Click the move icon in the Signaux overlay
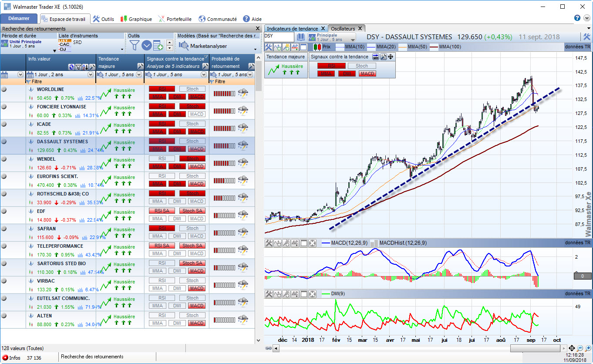This screenshot has width=593, height=364. point(391,57)
